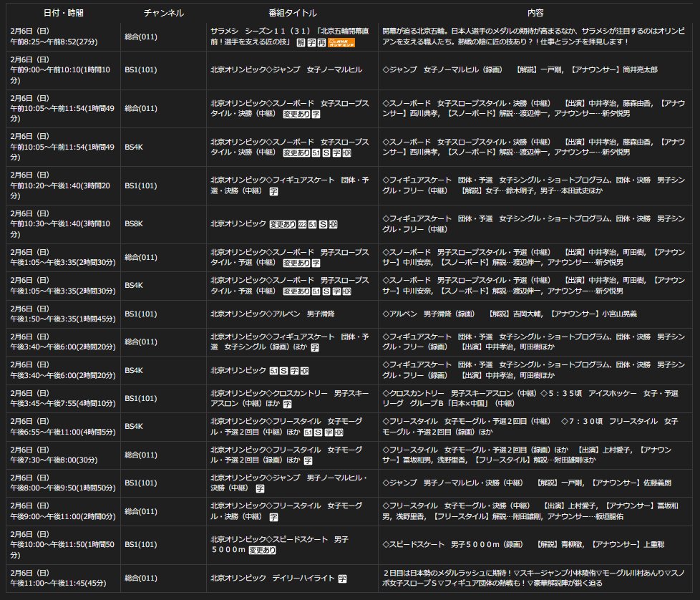Click 5.1 badge on BS4K 1:05 男子スロープ row
Screen dimensions: 700x600
[316, 291]
